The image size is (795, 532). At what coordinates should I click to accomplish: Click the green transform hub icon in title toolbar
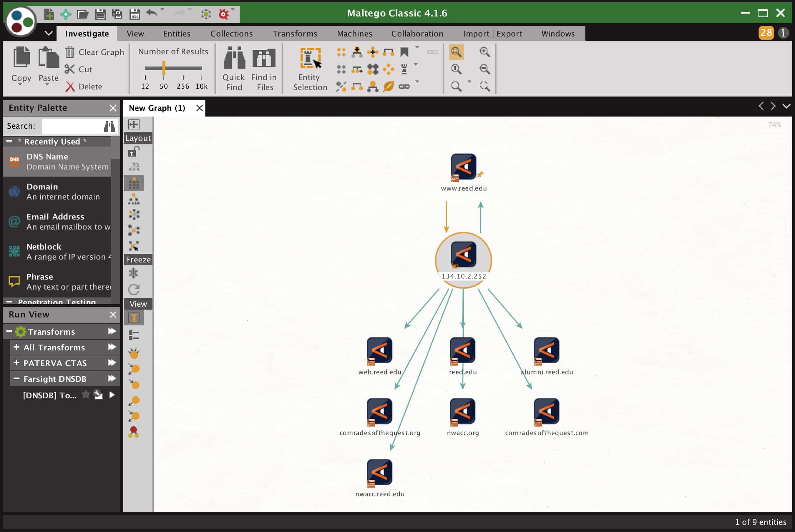(x=206, y=14)
